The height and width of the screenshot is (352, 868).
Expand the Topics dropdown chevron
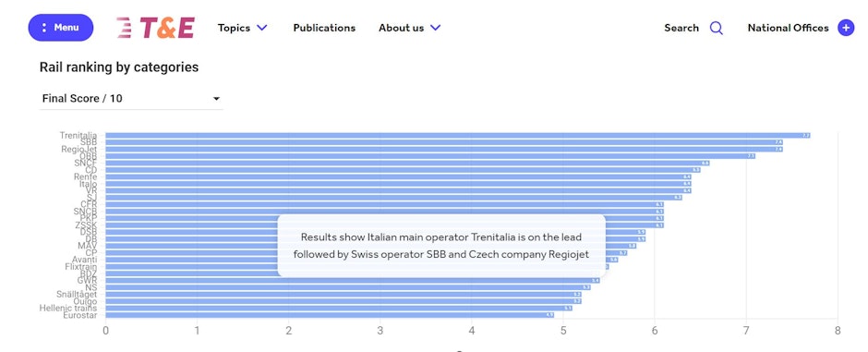coord(262,28)
